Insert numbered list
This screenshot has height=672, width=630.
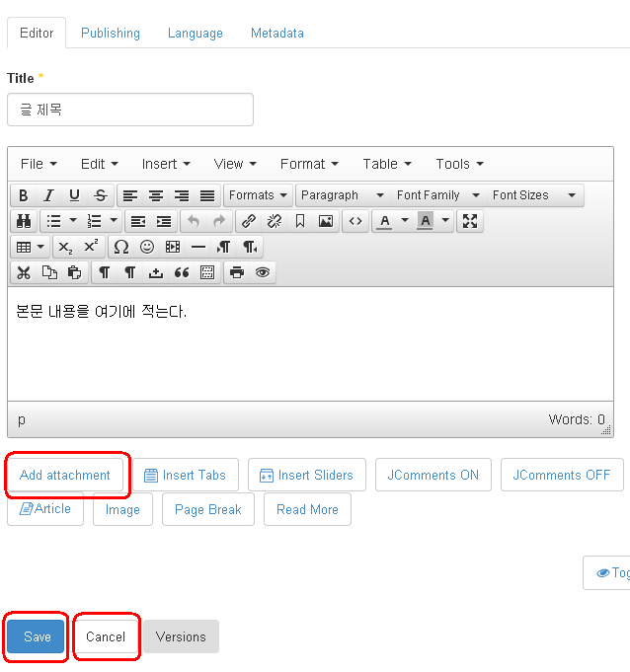point(94,221)
